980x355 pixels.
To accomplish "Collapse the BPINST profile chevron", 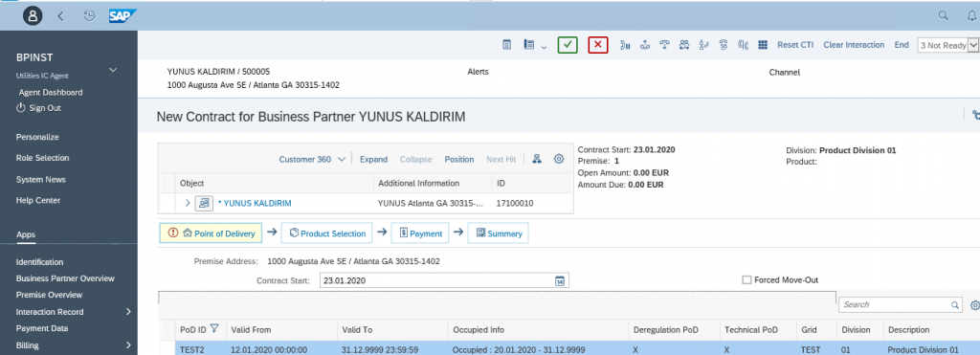I will (113, 70).
